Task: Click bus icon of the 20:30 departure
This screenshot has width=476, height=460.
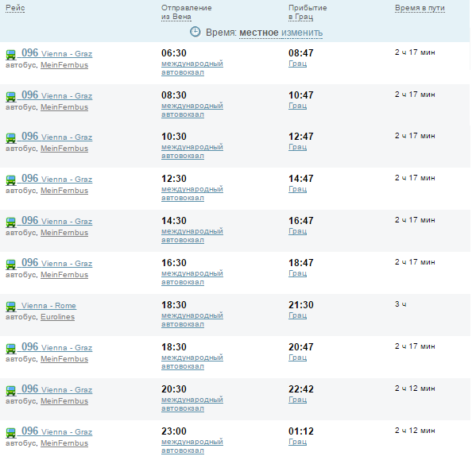Action: [11, 391]
